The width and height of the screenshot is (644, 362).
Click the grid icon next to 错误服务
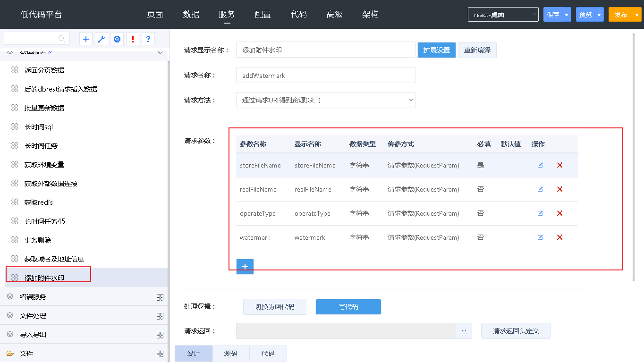[160, 297]
